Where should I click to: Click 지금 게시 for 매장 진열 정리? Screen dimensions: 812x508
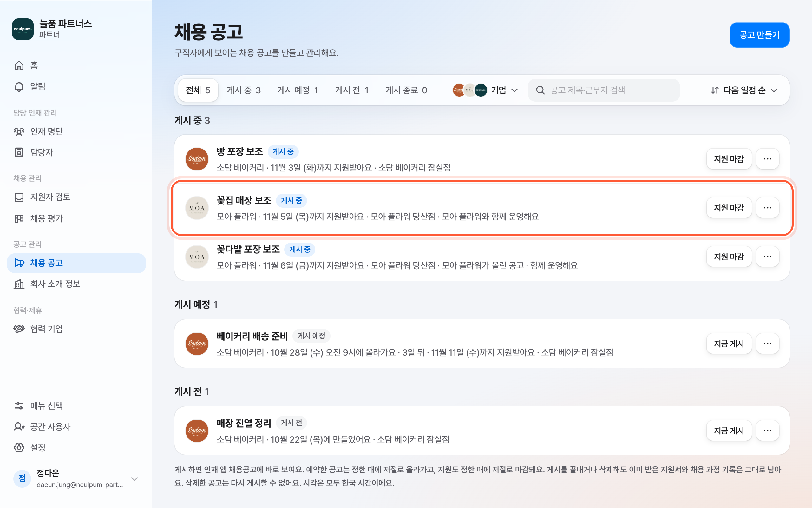[x=729, y=431]
